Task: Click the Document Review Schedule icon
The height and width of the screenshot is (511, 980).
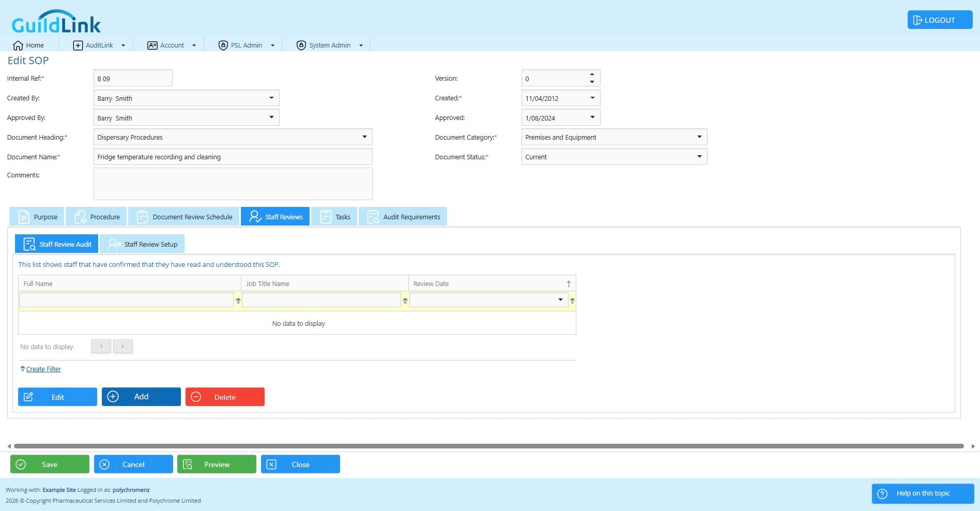Action: pos(142,217)
